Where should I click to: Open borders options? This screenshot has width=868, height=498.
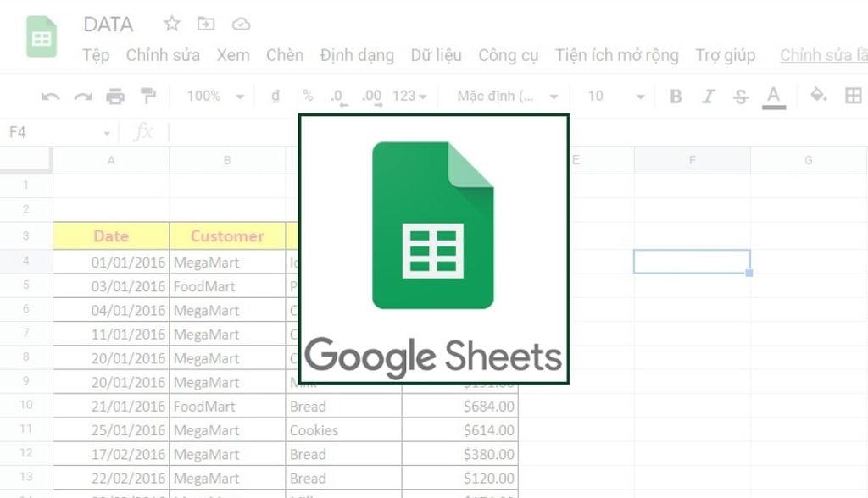click(853, 96)
